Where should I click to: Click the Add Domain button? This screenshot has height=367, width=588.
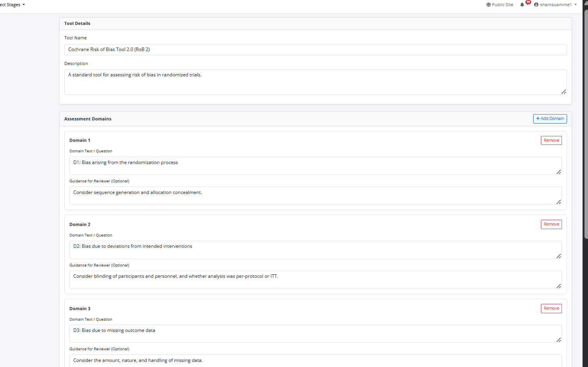(549, 119)
